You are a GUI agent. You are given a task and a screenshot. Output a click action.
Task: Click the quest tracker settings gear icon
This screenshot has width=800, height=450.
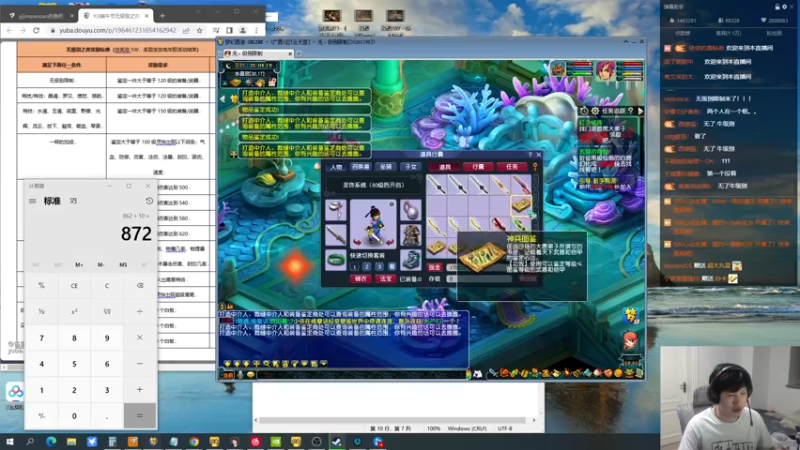(595, 111)
